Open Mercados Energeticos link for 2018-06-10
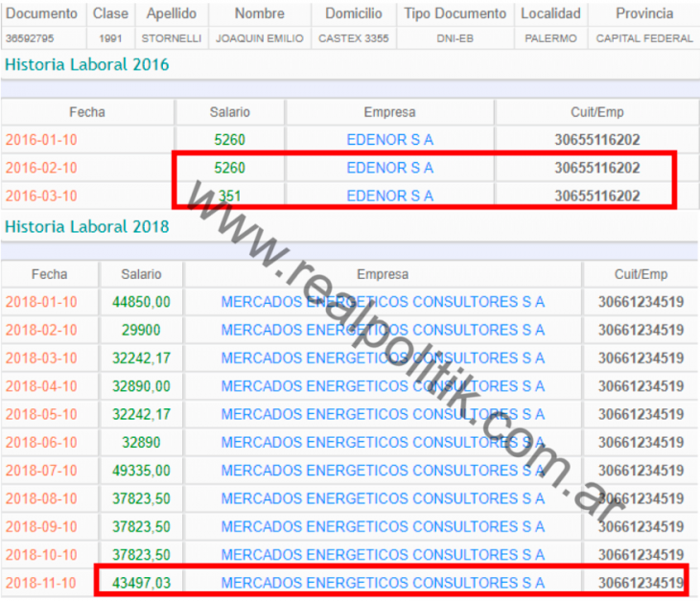 [x=383, y=443]
